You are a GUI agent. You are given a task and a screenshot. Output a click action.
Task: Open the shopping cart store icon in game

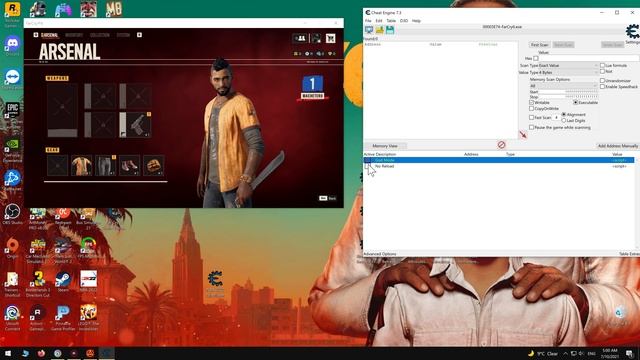click(x=331, y=38)
